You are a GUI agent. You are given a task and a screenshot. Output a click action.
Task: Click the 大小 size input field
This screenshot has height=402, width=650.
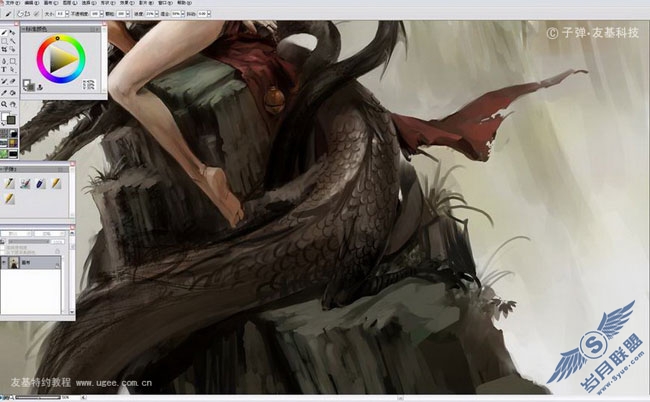(x=61, y=14)
